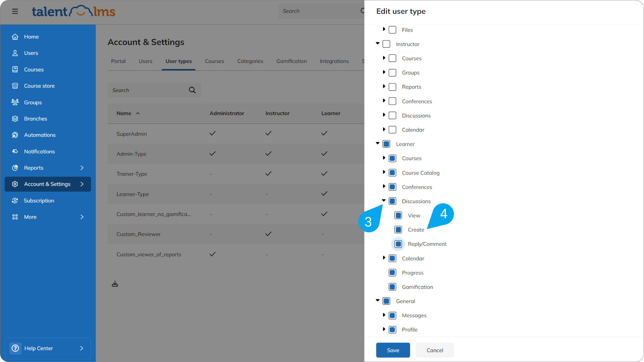Switch to the Portal tab

pos(118,61)
